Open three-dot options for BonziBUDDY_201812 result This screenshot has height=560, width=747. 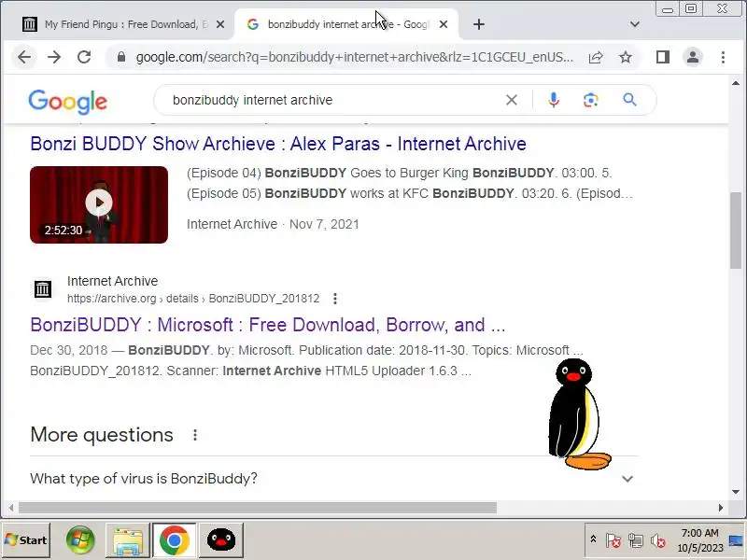coord(335,299)
